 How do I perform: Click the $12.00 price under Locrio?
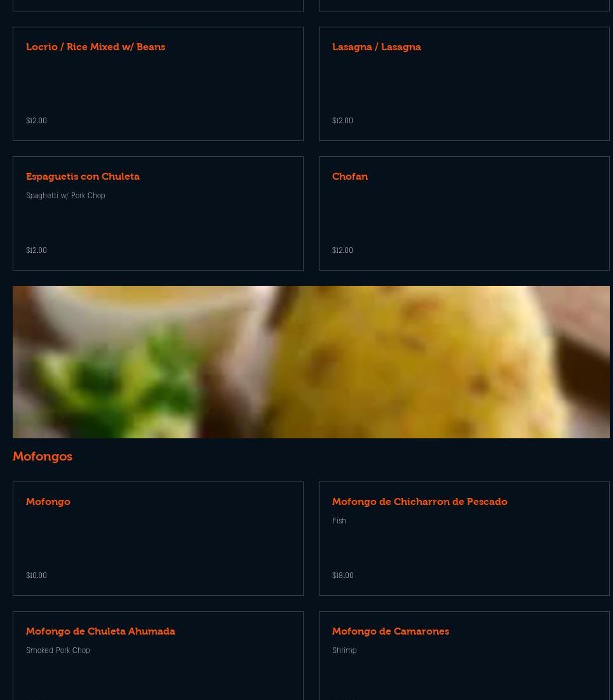click(x=37, y=121)
